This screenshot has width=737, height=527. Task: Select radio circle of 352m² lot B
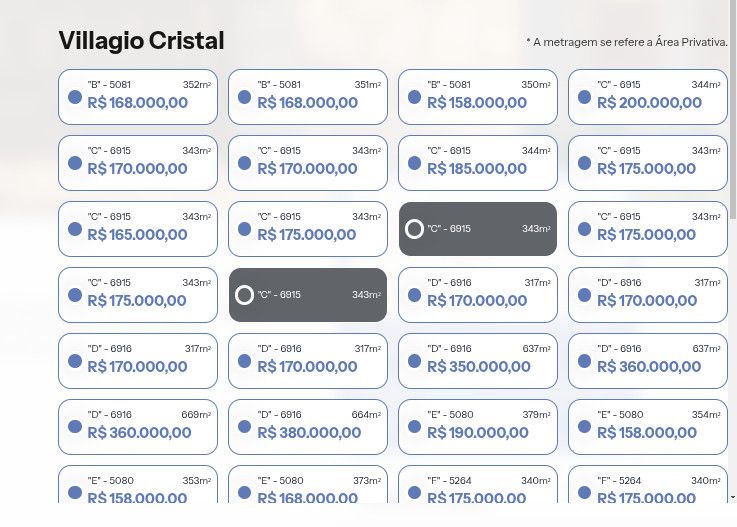coord(75,97)
